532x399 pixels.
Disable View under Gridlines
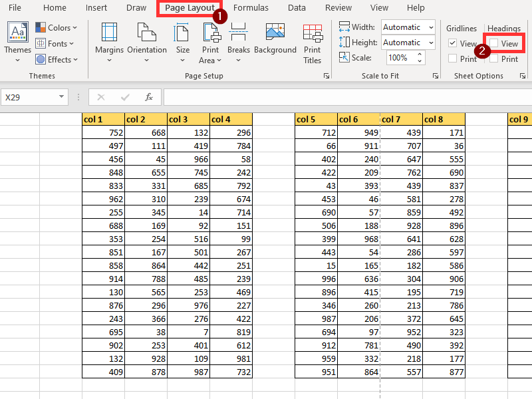pyautogui.click(x=452, y=43)
